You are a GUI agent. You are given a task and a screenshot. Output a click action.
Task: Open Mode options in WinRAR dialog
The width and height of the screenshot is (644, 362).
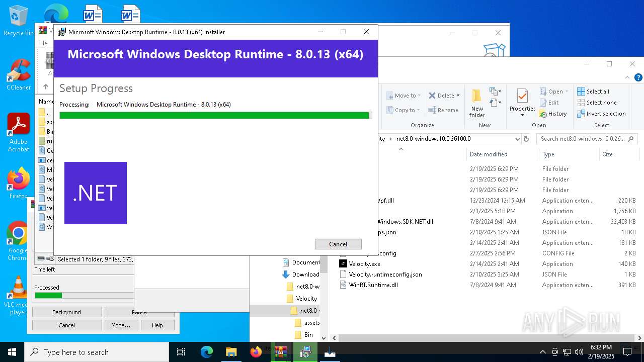[121, 325]
